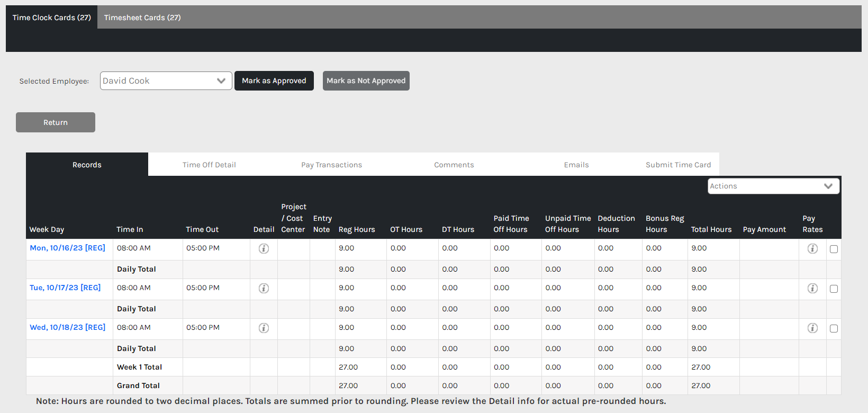Screen dimensions: 868x413
Task: Switch to Time Clock Cards (27) tab
Action: (x=52, y=17)
